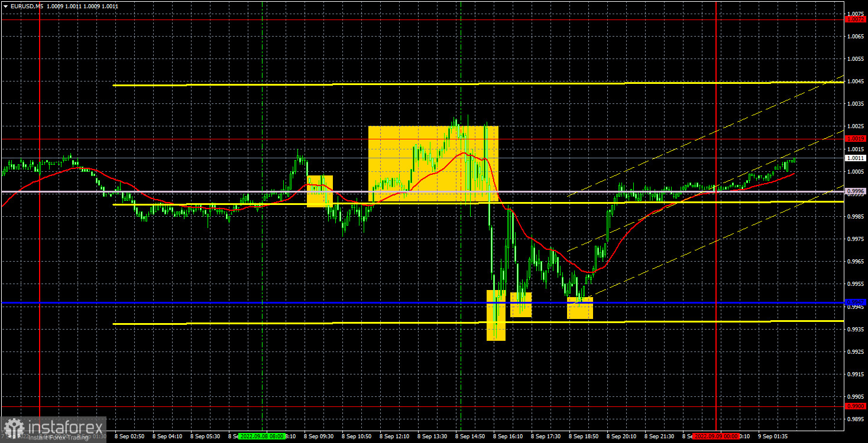Select the red 0.9900 price level label

pos(856,406)
